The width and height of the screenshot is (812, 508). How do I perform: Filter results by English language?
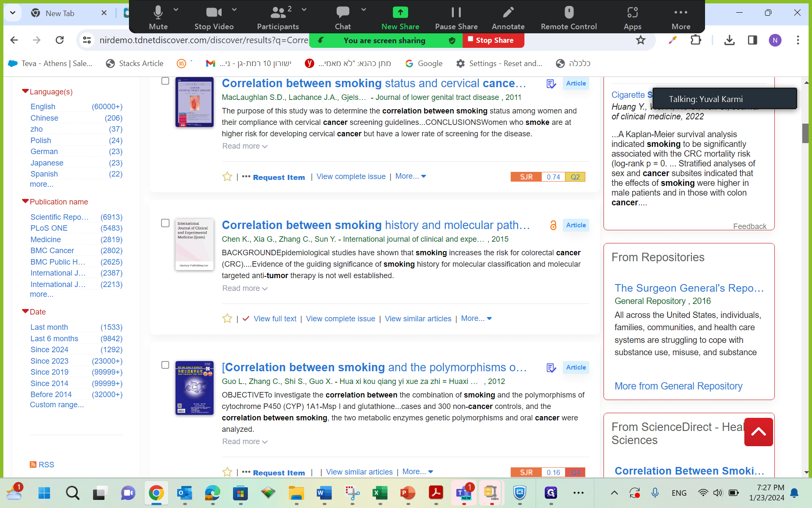point(43,107)
